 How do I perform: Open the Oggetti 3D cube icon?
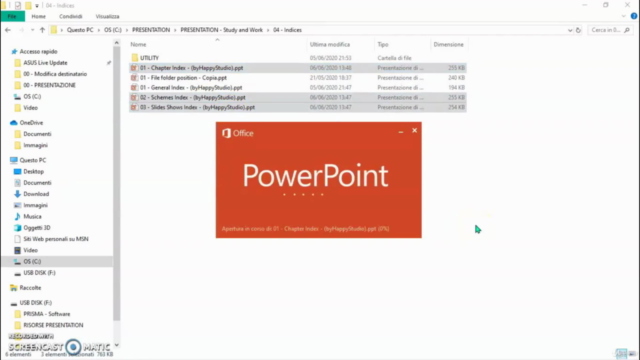[x=17, y=228]
